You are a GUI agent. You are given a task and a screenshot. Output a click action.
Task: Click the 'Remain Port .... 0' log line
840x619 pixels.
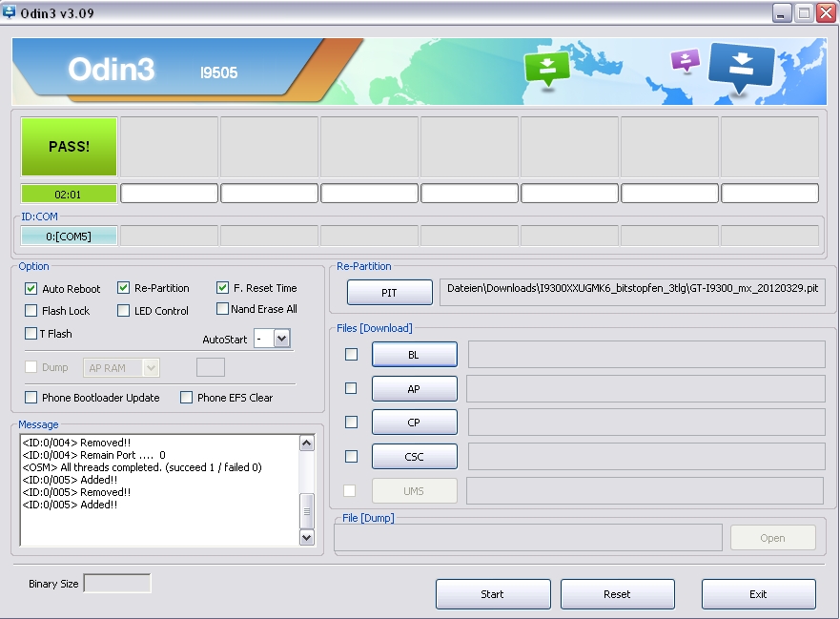93,455
